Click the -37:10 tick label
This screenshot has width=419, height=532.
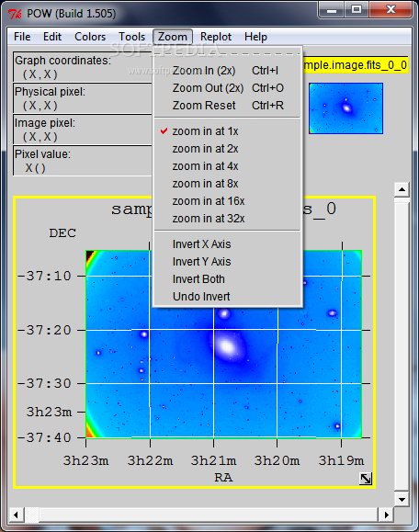pyautogui.click(x=44, y=276)
